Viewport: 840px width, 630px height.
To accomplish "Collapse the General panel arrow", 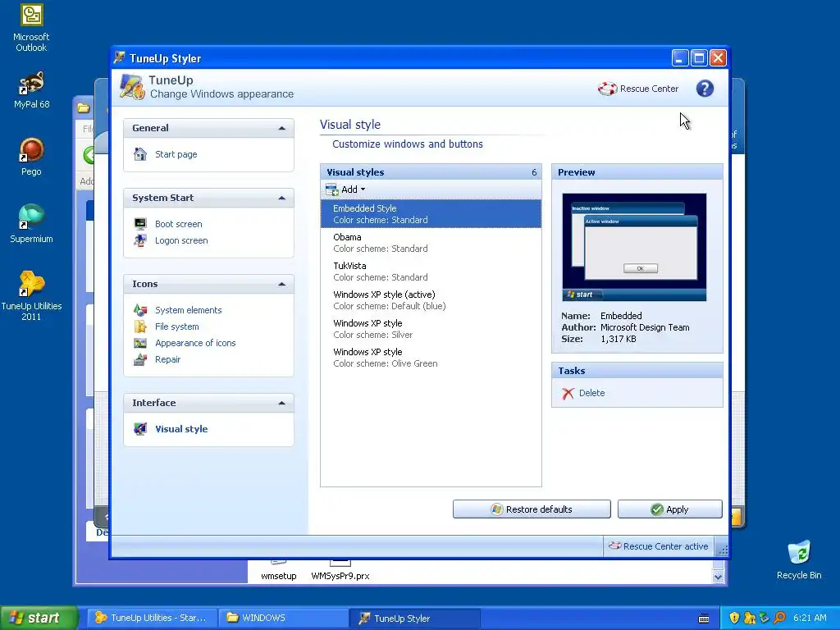I will (282, 128).
